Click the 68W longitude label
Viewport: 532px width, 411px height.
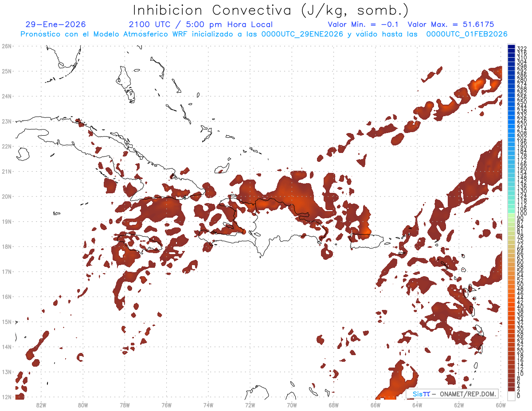[x=333, y=405]
